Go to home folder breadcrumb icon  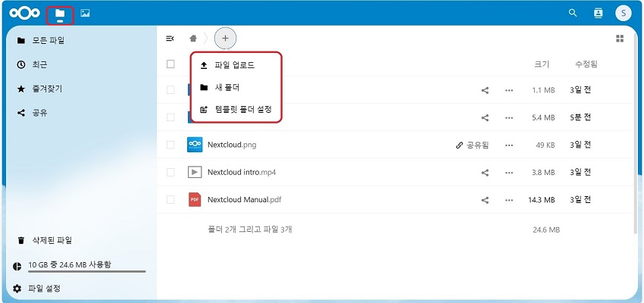[194, 38]
